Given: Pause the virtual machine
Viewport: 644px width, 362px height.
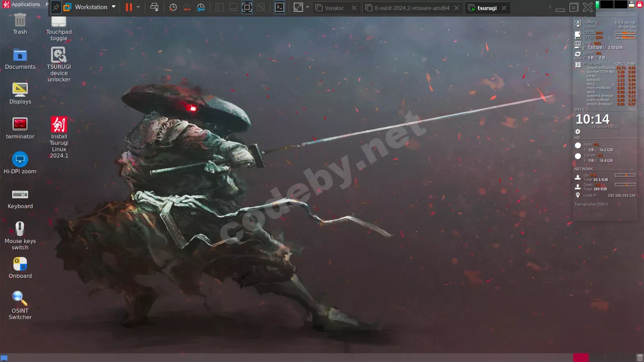Looking at the screenshot, I should coord(129,7).
